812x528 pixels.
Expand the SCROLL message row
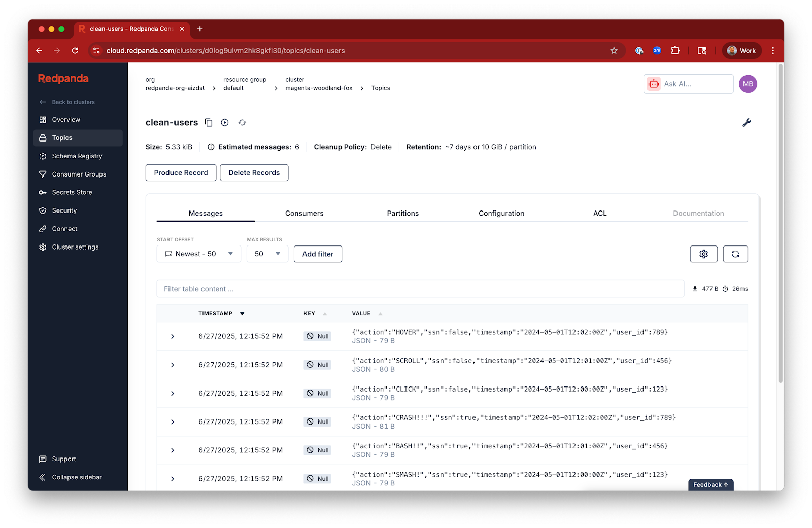coord(173,365)
